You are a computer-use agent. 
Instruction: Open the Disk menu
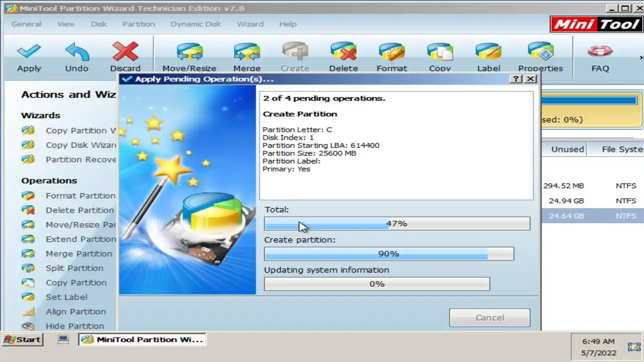click(99, 24)
